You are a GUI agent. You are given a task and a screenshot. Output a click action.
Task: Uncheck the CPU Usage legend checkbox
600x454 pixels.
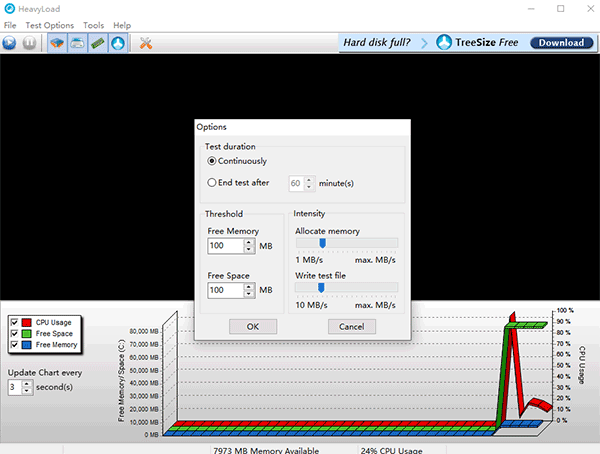tap(15, 322)
